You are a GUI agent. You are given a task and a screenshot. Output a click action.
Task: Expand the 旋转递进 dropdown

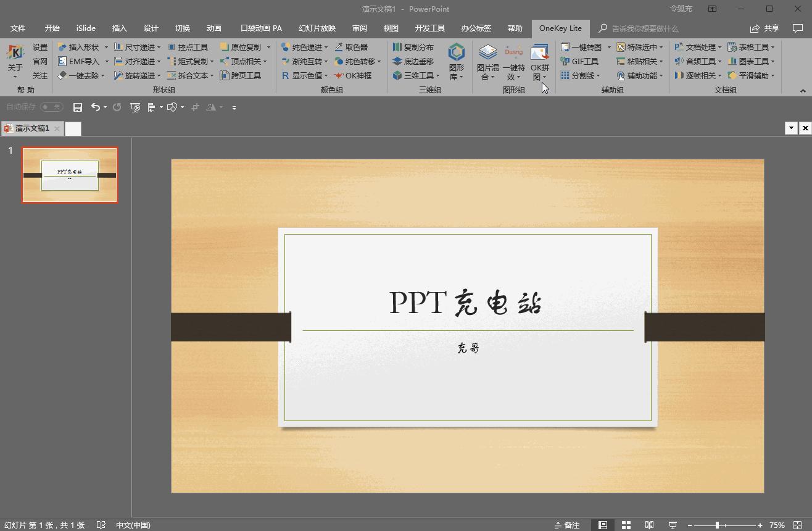click(159, 76)
